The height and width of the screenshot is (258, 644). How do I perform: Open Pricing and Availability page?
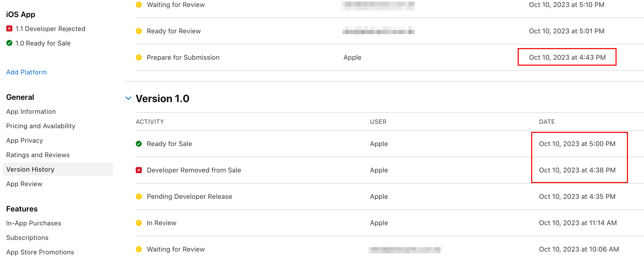pos(41,126)
